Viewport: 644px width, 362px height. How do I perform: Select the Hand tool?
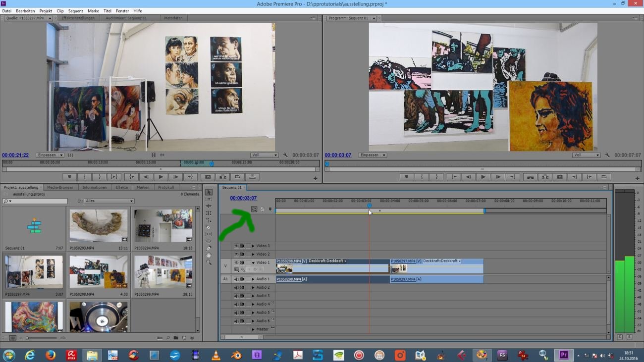[209, 255]
